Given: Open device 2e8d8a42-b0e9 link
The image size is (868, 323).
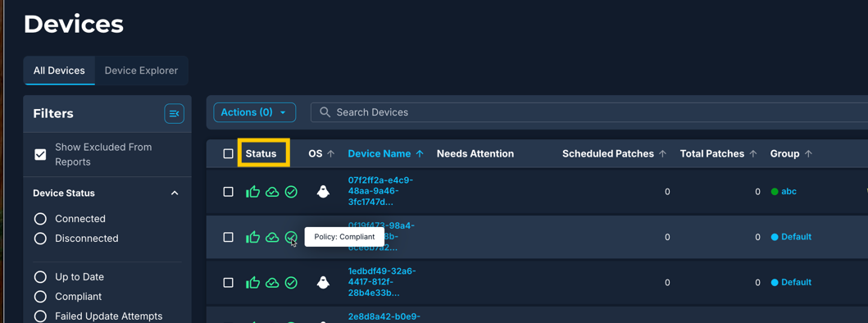Looking at the screenshot, I should (x=384, y=316).
